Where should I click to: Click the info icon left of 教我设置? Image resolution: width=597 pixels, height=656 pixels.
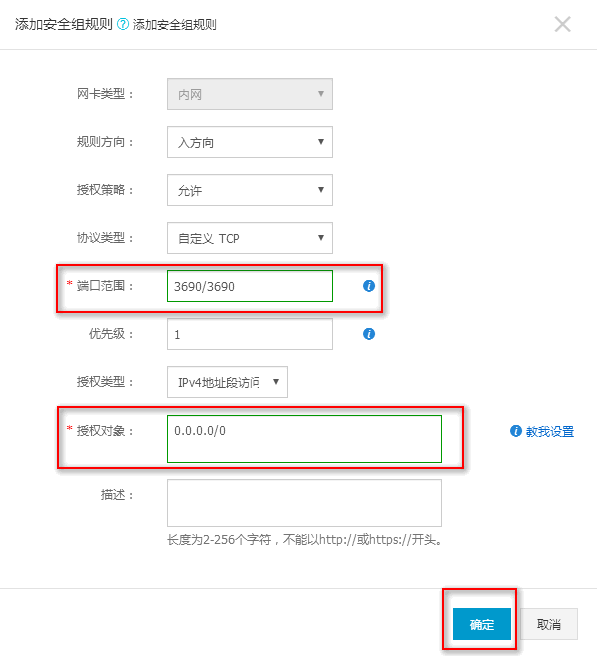tap(516, 431)
